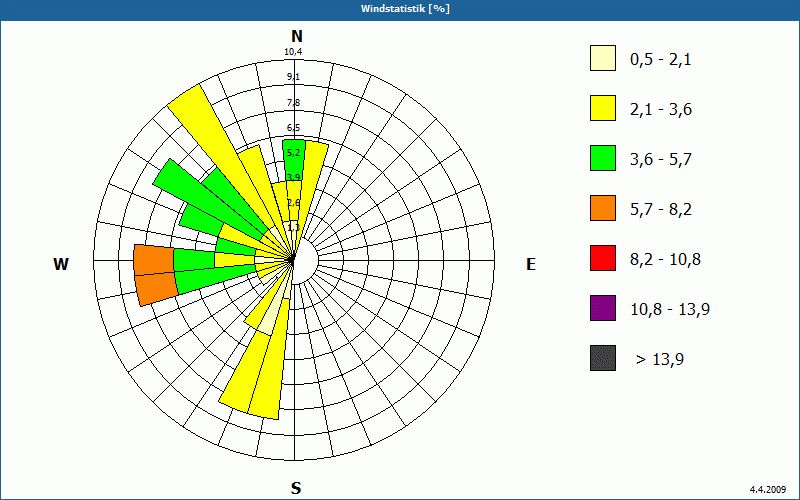
Task: Click the green 3,6 - 5,7 legend swatch
Action: [603, 158]
